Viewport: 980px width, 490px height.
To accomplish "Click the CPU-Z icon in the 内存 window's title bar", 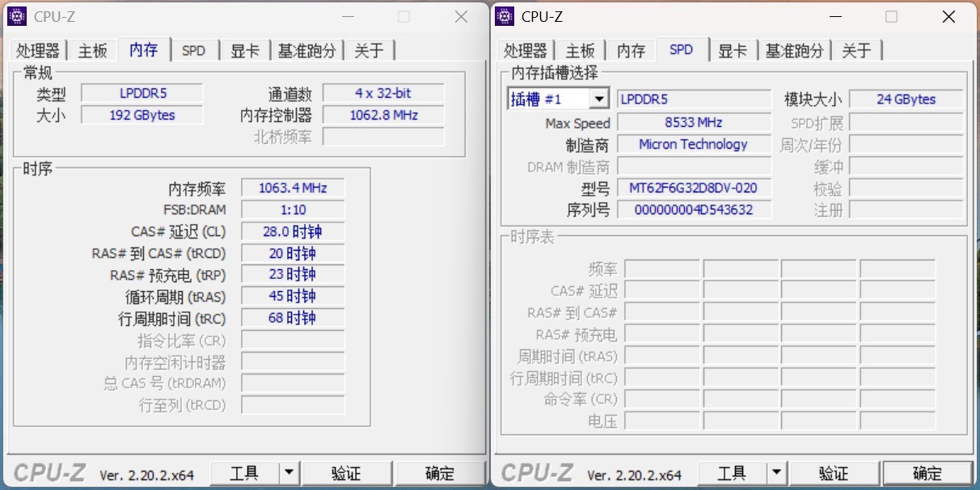I will pyautogui.click(x=17, y=16).
